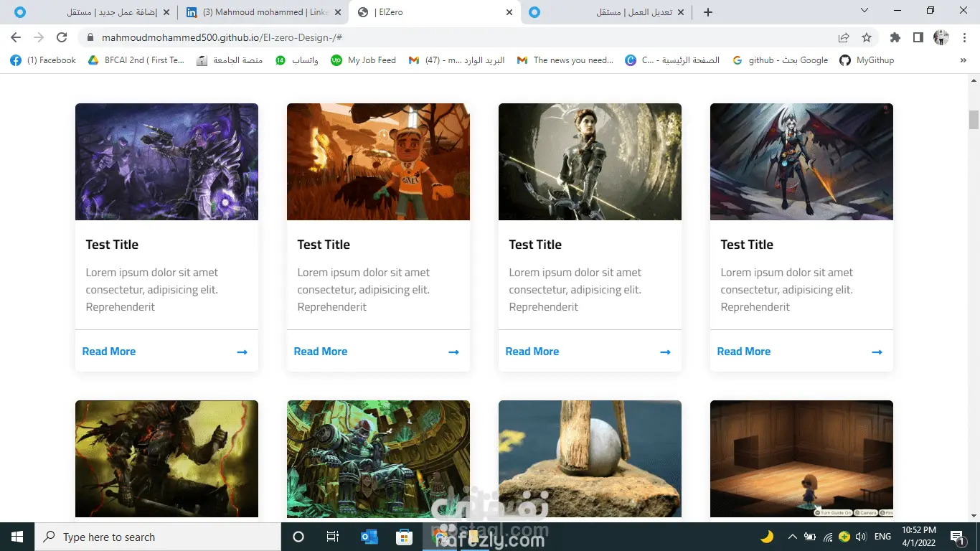Open the منصة الجامعة bookmark
Screen dimensions: 980x551
point(230,60)
